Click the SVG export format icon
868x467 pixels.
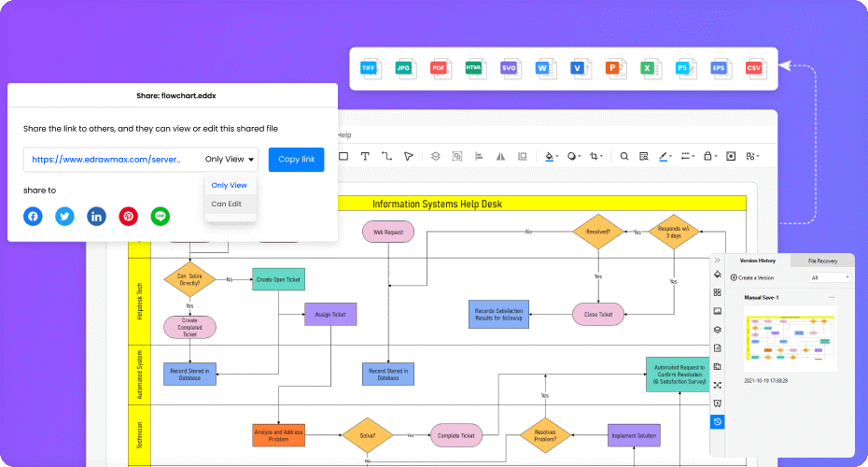pyautogui.click(x=510, y=68)
